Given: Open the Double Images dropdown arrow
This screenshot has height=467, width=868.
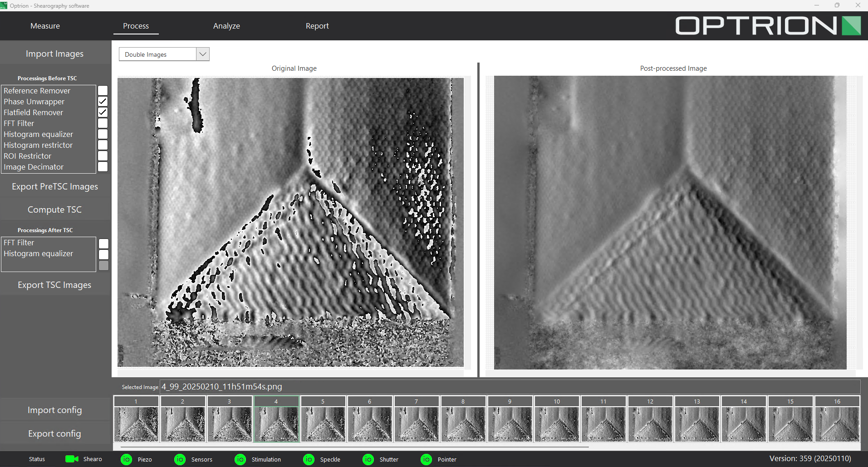Looking at the screenshot, I should click(x=203, y=54).
